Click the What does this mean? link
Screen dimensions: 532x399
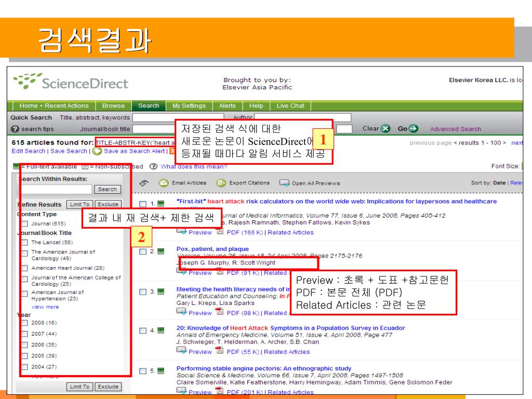pos(194,166)
